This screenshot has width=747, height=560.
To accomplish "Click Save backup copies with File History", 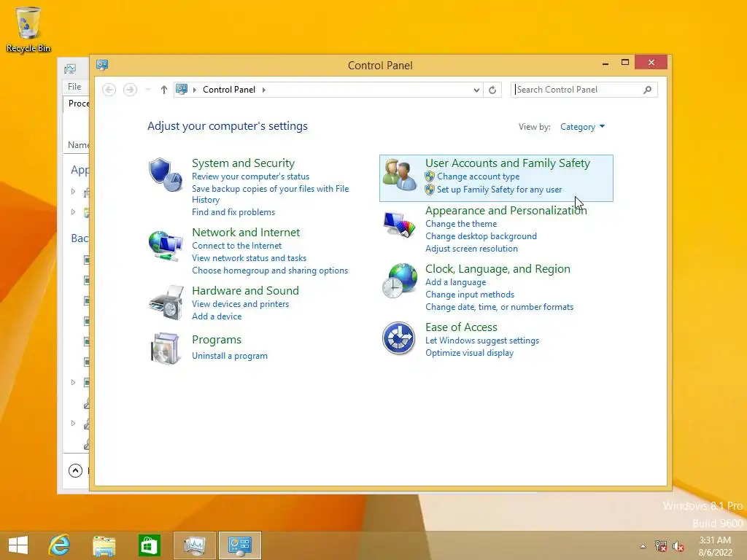I will pyautogui.click(x=270, y=194).
